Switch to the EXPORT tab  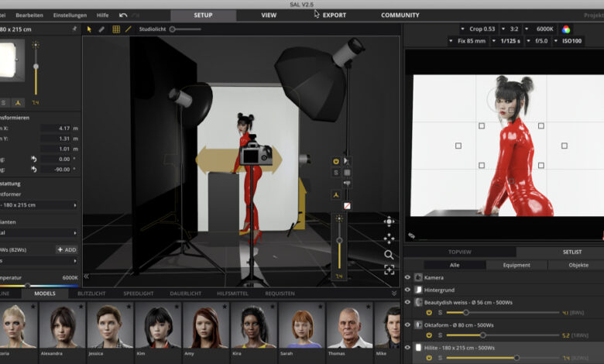pyautogui.click(x=334, y=15)
